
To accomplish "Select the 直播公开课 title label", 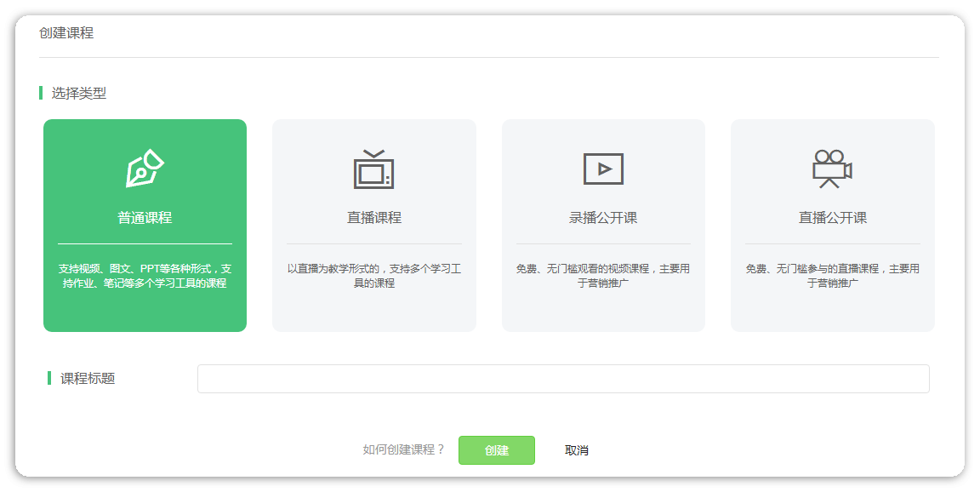I will click(x=832, y=218).
